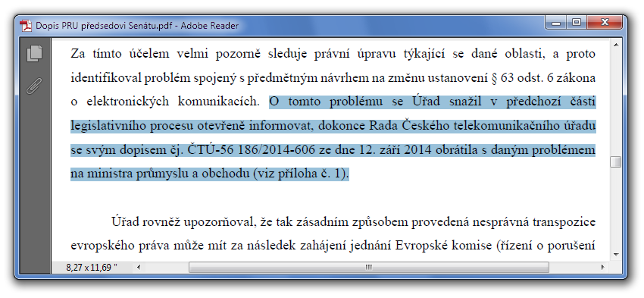
Task: Maximize the Adobe Reader window
Action: point(577,23)
